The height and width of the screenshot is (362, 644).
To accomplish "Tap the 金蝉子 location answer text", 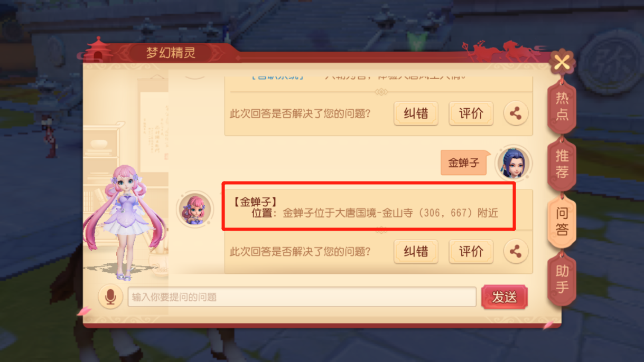I will click(x=365, y=208).
